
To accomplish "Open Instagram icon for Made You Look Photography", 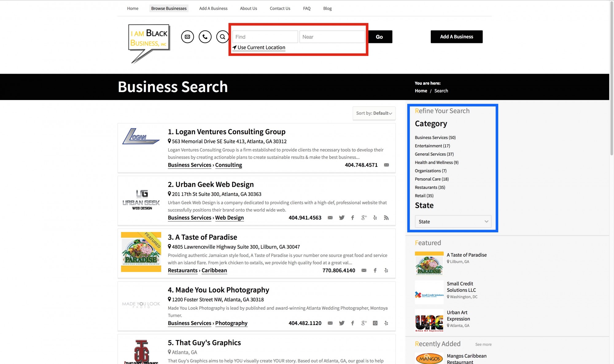I will point(375,323).
